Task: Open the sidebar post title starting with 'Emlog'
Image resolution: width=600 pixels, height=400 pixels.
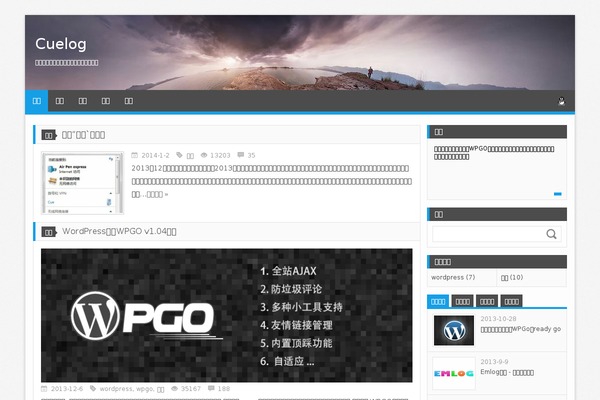Action: [x=507, y=372]
